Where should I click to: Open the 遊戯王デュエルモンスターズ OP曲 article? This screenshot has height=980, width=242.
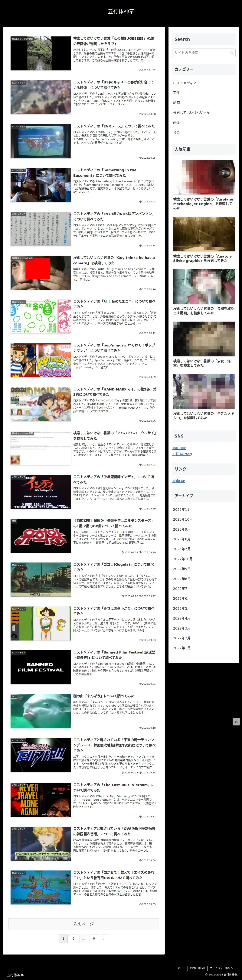pos(113,523)
